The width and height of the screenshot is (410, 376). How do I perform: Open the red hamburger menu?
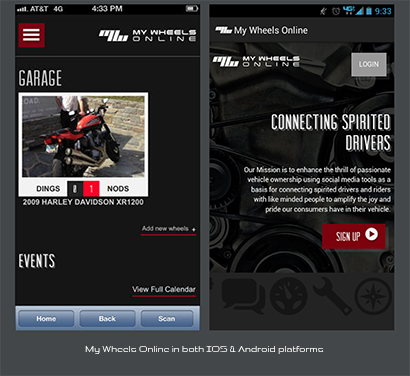pos(31,35)
